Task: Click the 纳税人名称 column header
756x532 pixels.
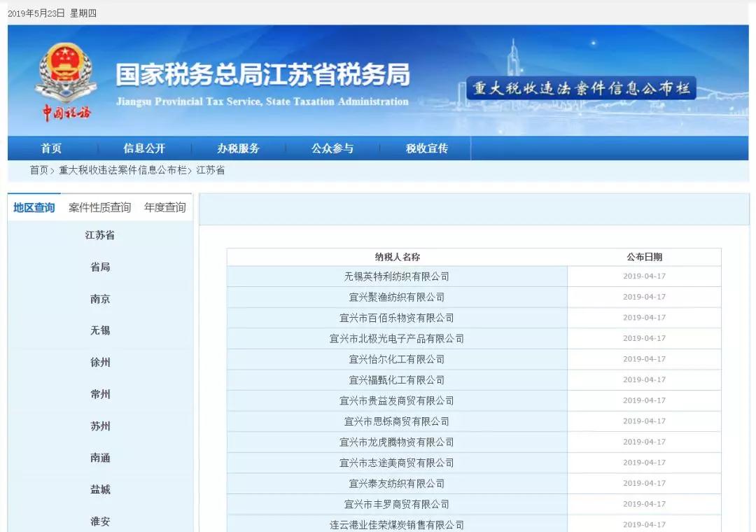Action: (x=398, y=257)
